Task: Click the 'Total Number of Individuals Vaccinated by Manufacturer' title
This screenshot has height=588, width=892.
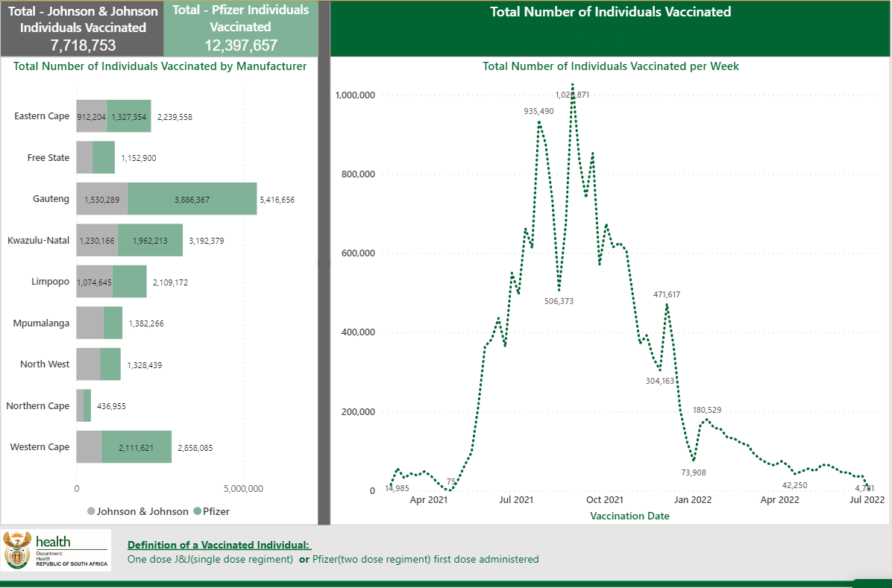Action: (160, 66)
